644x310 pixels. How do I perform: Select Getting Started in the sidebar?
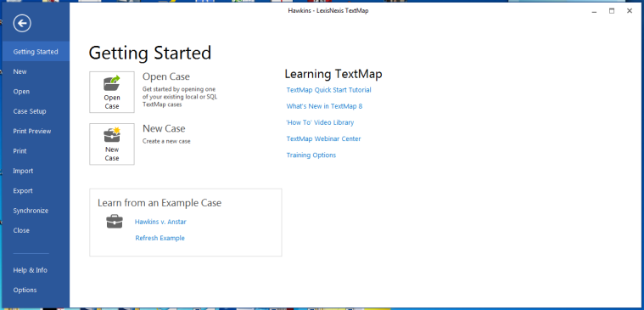click(36, 52)
